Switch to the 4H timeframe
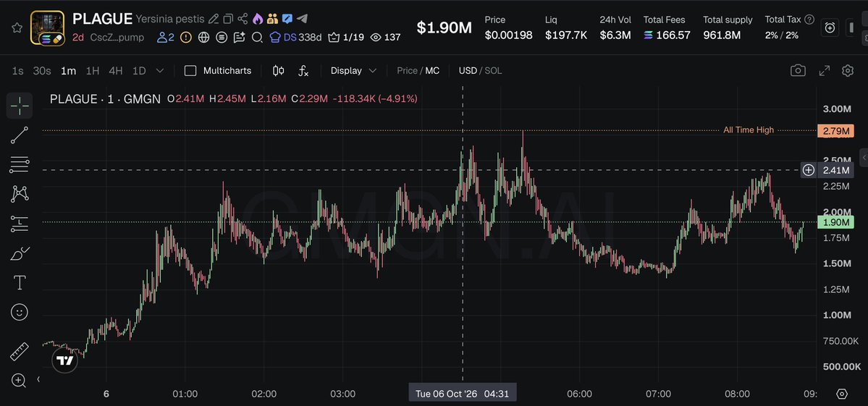The image size is (868, 406). 116,71
